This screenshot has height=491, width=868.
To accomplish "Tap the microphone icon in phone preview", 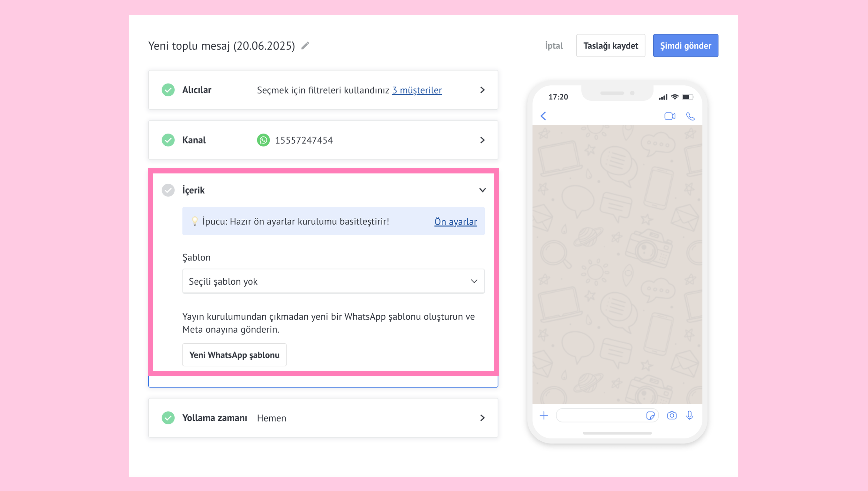I will (690, 415).
